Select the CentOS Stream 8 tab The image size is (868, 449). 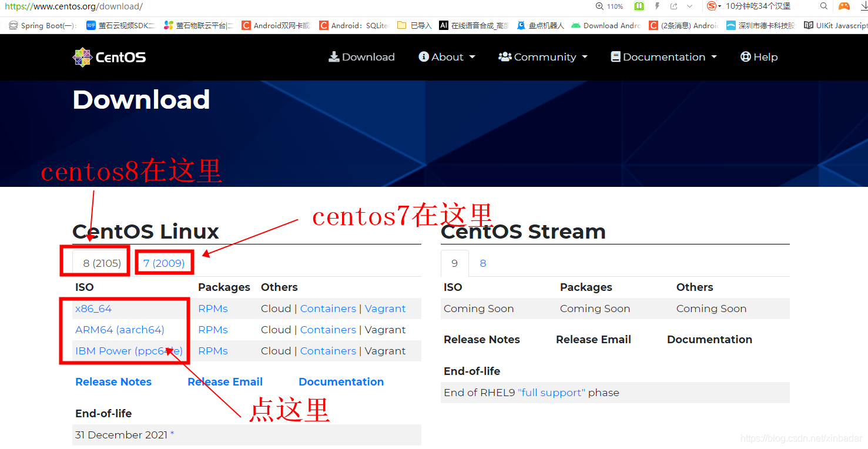(x=482, y=263)
